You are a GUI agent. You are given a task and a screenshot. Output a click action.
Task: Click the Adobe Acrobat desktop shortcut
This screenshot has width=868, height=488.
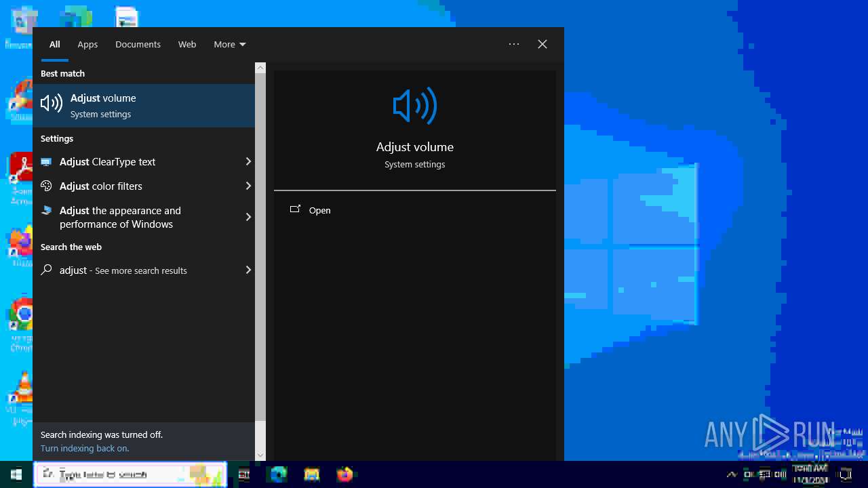[x=22, y=178]
